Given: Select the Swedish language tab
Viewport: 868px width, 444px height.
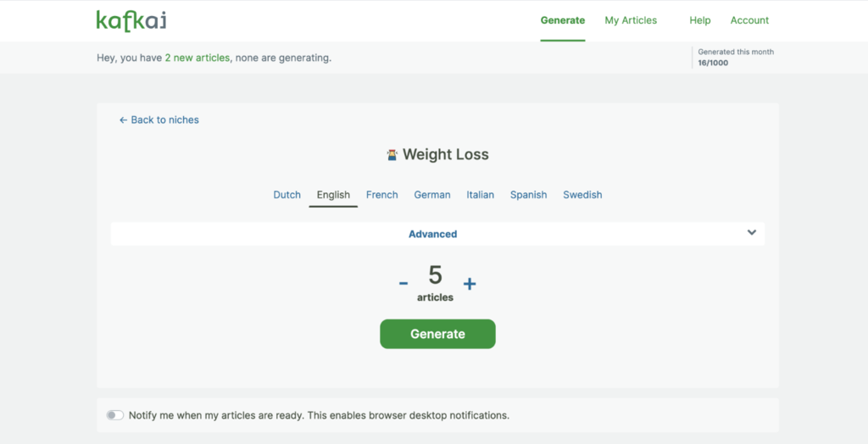Looking at the screenshot, I should [582, 195].
